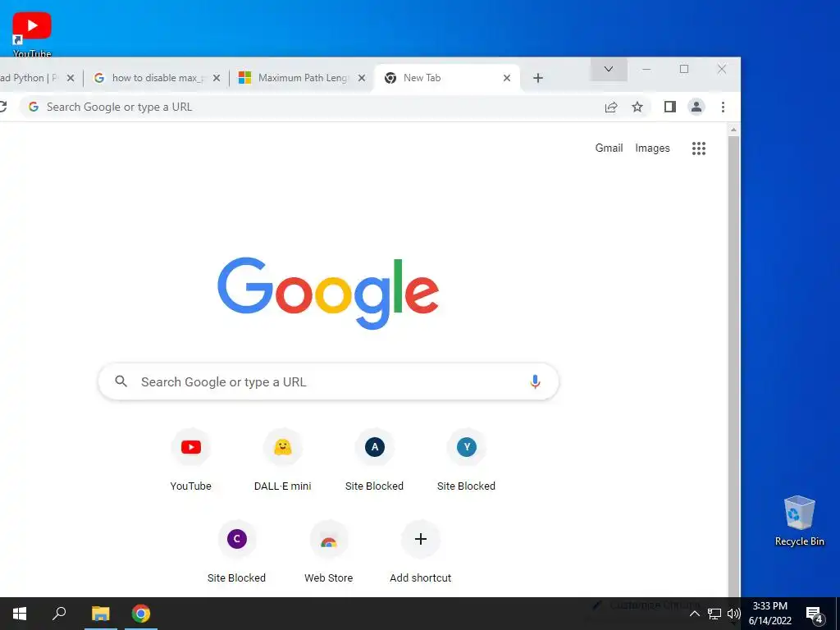This screenshot has width=840, height=630.
Task: Click the magnifier icon in search box
Action: tap(121, 381)
